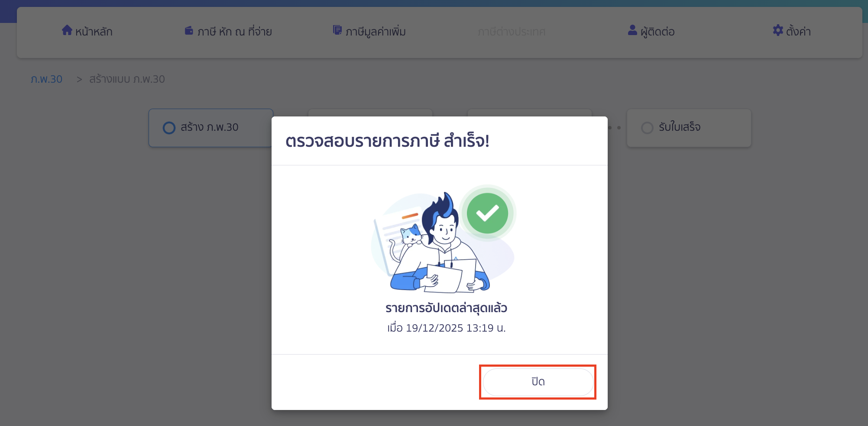Image resolution: width=868 pixels, height=426 pixels.
Task: Select the รับใบเสร็จ step radio button
Action: click(647, 127)
